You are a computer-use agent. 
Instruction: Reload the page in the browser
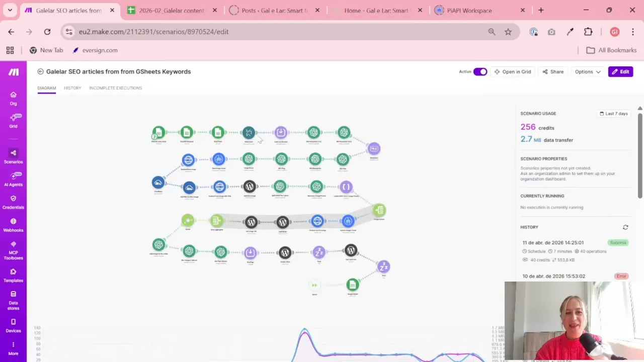[x=47, y=32]
